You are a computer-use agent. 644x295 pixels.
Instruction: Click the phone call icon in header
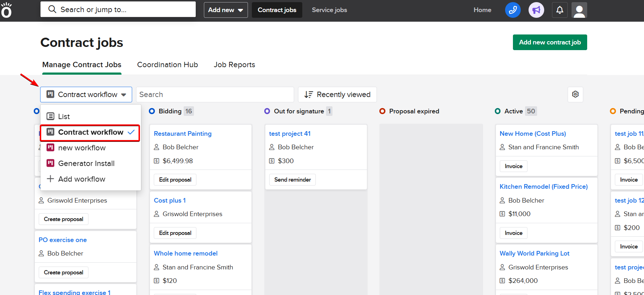tap(513, 10)
